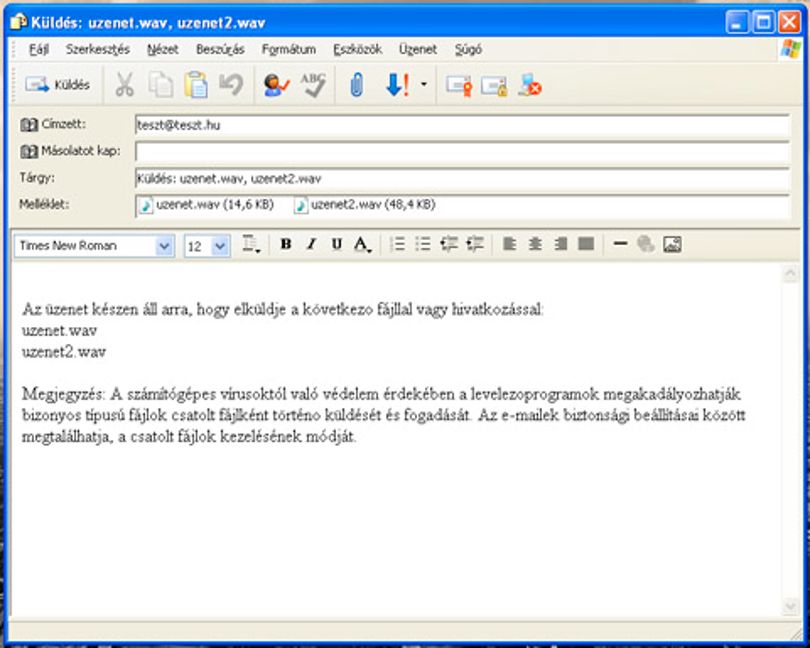This screenshot has height=648, width=810.
Task: Click the Másolatot kap input field
Action: pyautogui.click(x=462, y=152)
